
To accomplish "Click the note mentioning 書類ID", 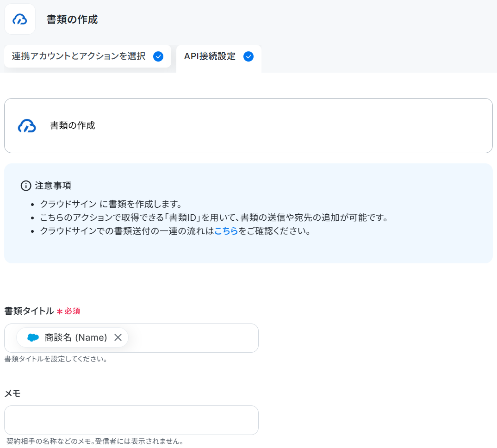I will pos(214,218).
